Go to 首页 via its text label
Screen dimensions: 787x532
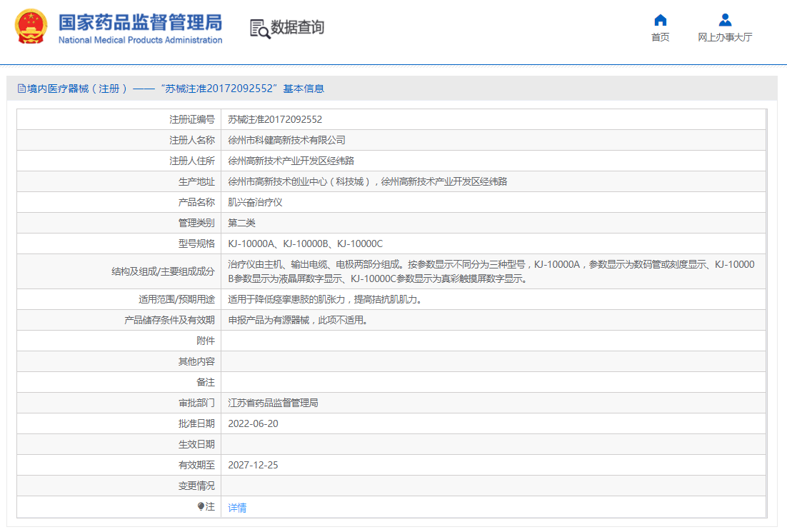pyautogui.click(x=660, y=37)
